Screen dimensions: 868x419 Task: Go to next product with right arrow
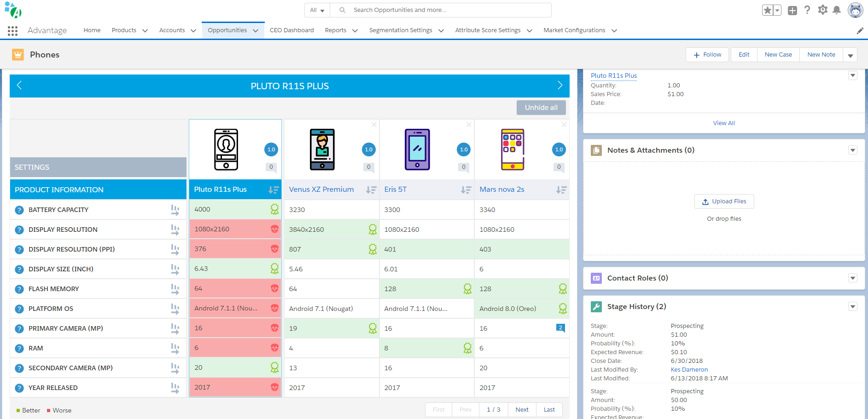point(560,85)
